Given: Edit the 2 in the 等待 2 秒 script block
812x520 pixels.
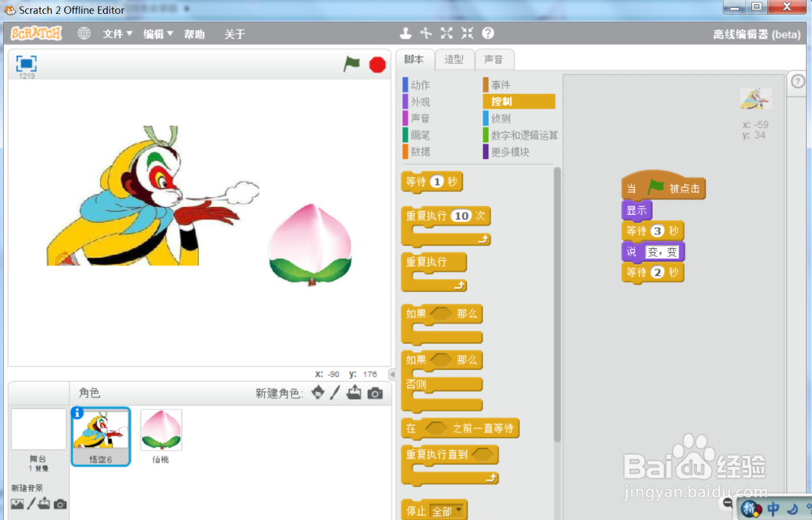Looking at the screenshot, I should click(657, 272).
